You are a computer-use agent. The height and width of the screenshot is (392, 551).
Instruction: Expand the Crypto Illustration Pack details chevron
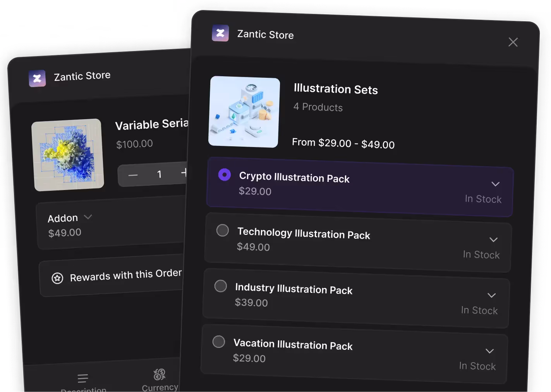coord(496,184)
